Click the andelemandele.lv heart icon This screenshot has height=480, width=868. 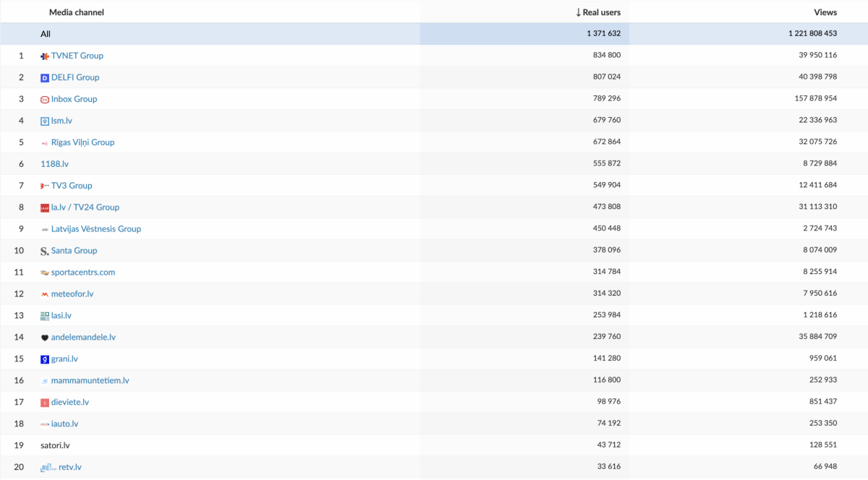tap(45, 338)
